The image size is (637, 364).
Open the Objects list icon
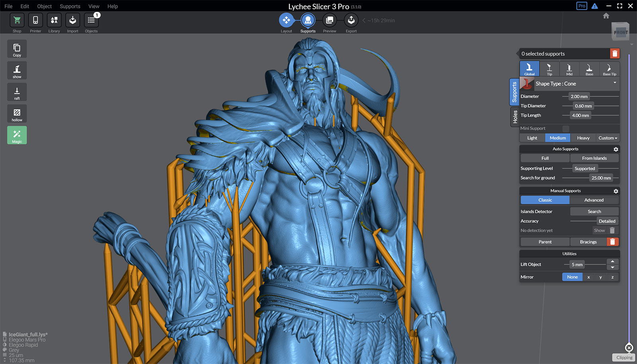91,20
